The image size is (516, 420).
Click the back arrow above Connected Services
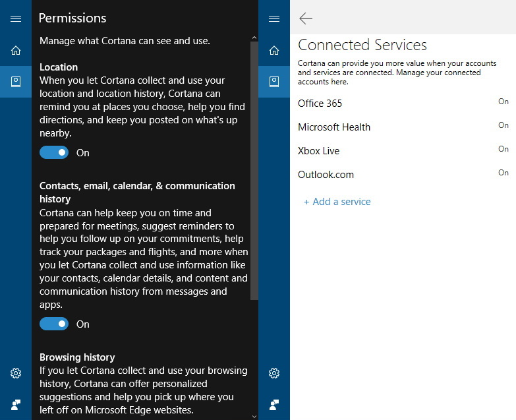(x=306, y=18)
